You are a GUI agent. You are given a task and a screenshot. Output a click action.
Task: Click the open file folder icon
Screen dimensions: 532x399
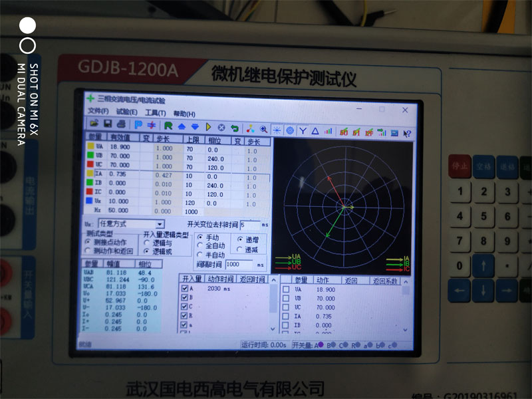click(x=94, y=124)
